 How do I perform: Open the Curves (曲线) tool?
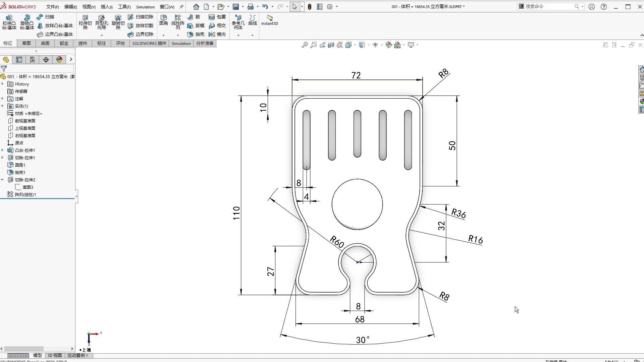coord(253,20)
